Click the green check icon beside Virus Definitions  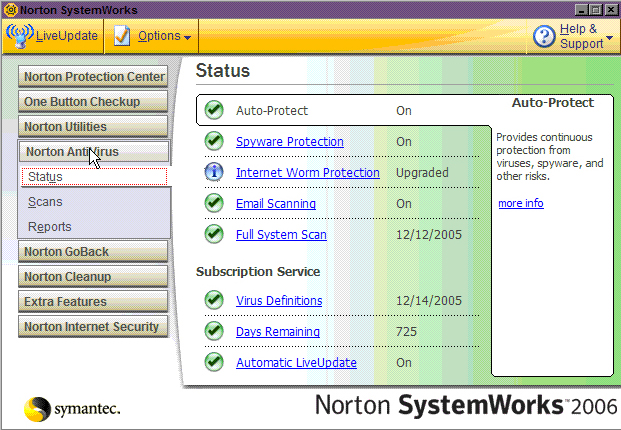point(214,300)
